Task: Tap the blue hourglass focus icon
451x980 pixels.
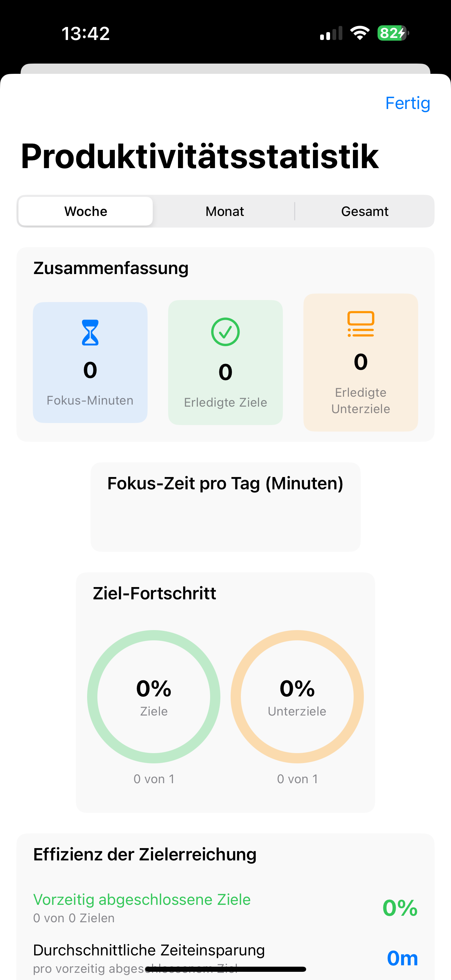Action: [90, 332]
